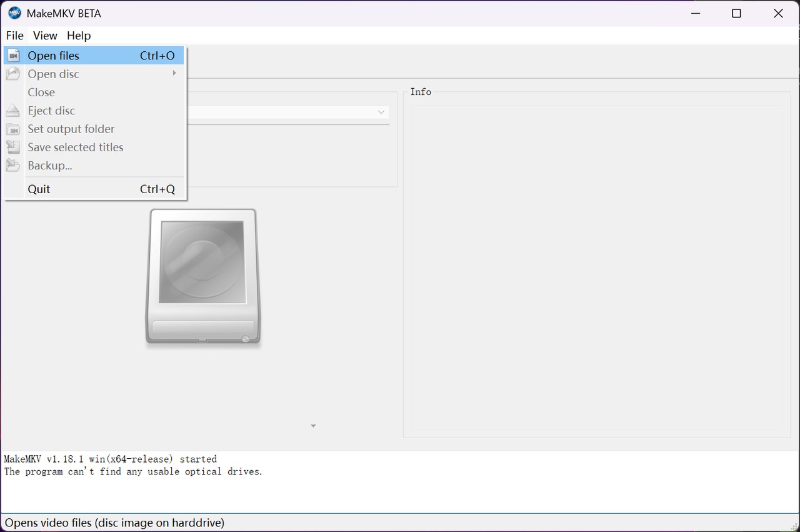Open the File menu
This screenshot has height=532, width=800.
(14, 36)
